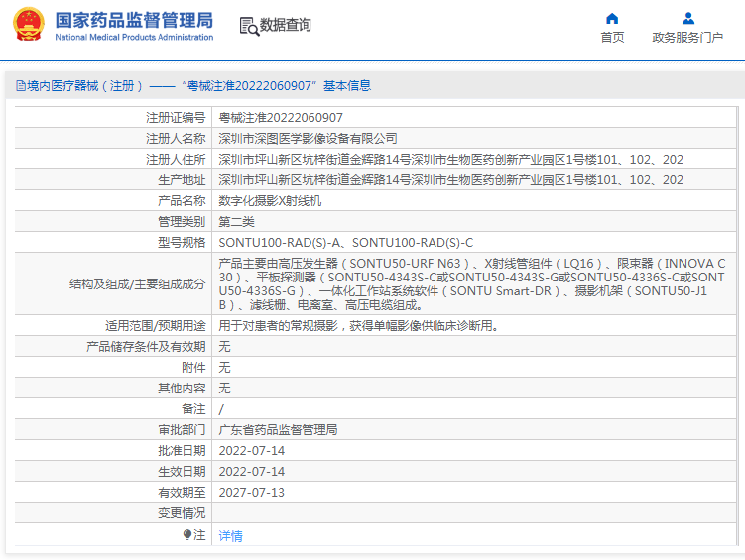Click registrant name 深圳市深图医学影像设备有限公司
The image size is (745, 560).
click(x=308, y=139)
